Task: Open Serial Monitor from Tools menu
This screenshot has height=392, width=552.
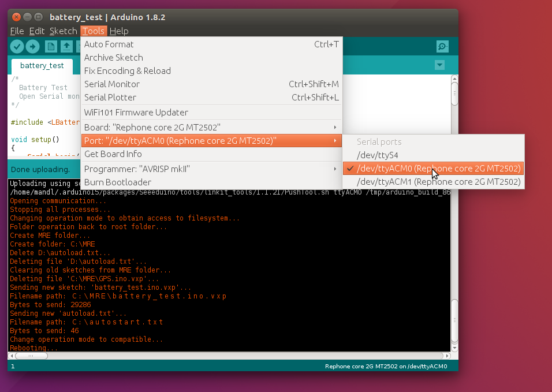Action: pos(211,84)
